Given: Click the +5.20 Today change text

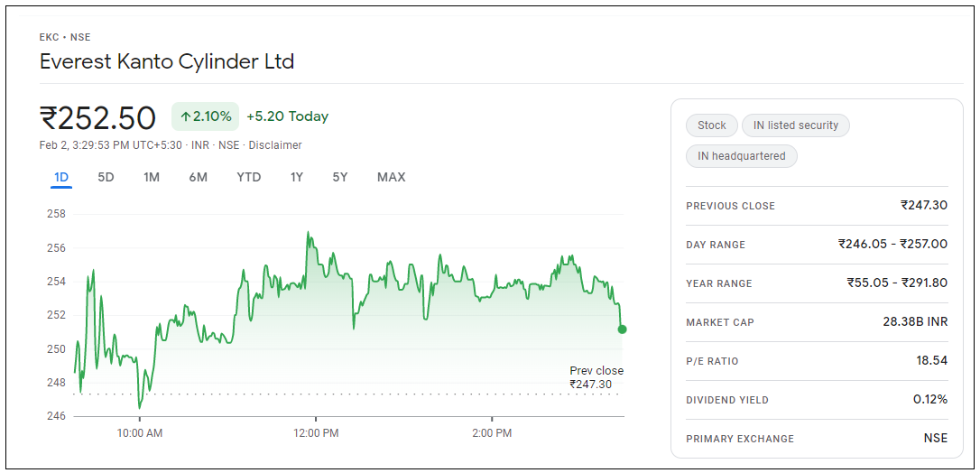Looking at the screenshot, I should 288,116.
